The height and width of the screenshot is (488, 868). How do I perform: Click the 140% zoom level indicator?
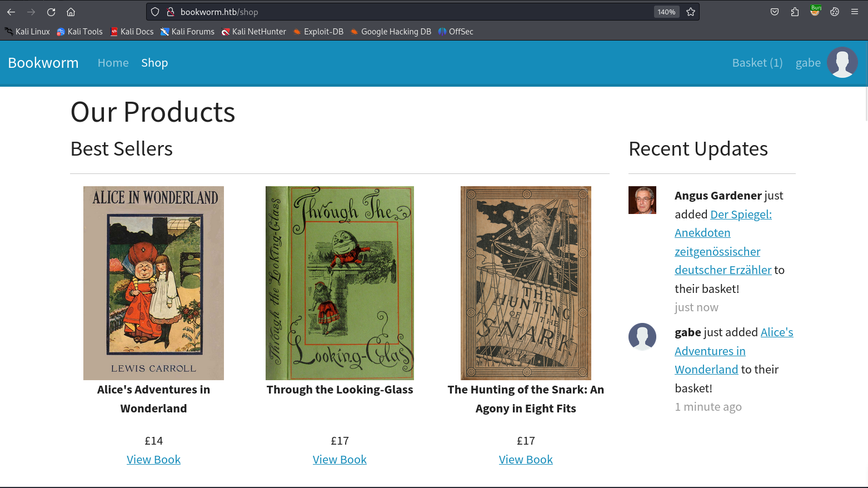pyautogui.click(x=666, y=12)
